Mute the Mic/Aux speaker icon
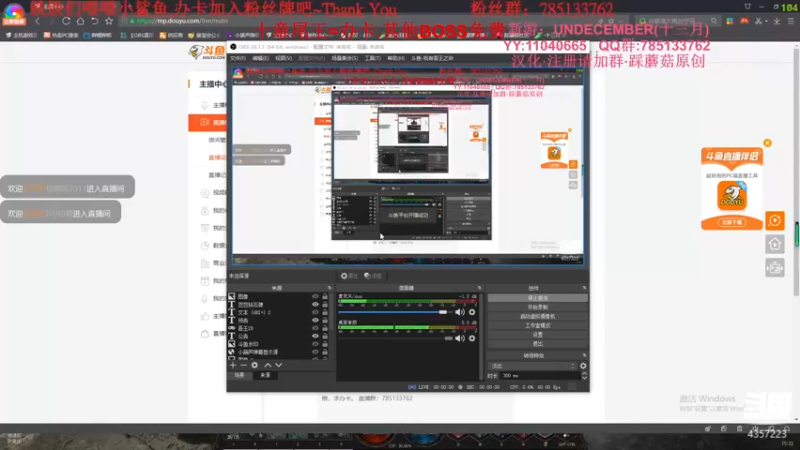 460,312
